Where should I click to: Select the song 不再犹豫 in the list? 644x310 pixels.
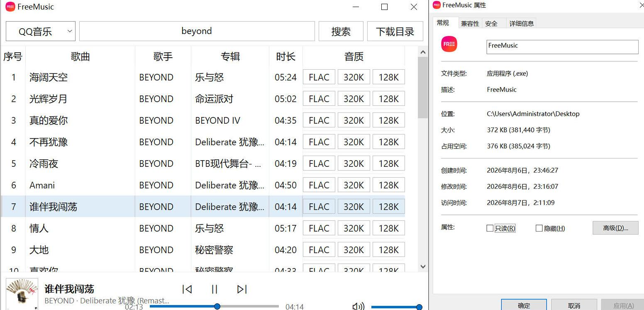49,142
